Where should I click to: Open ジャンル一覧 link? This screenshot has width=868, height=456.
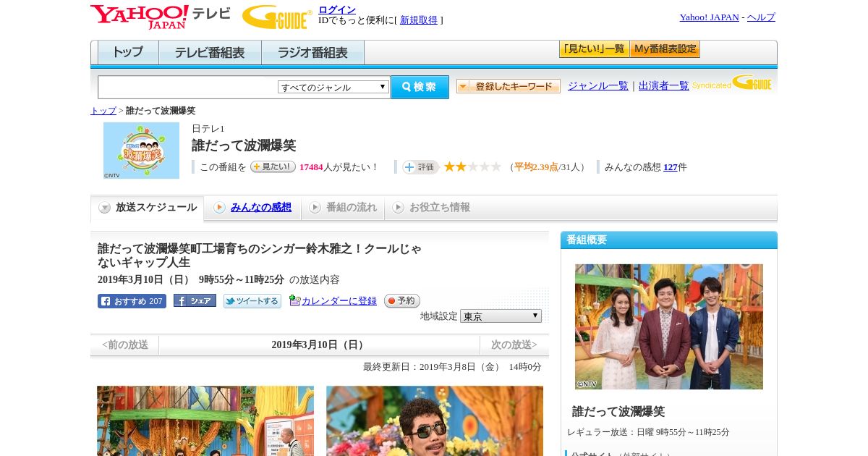click(x=598, y=85)
